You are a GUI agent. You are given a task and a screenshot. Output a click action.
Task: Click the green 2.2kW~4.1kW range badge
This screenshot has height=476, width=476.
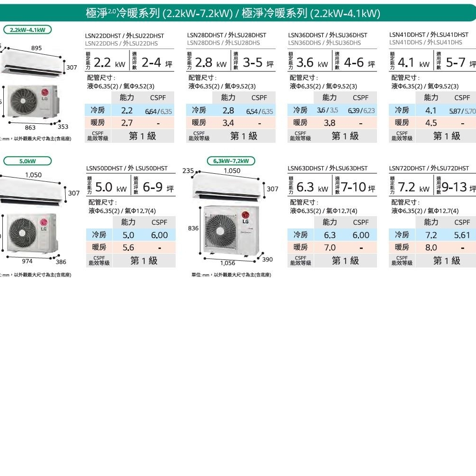tap(27, 30)
